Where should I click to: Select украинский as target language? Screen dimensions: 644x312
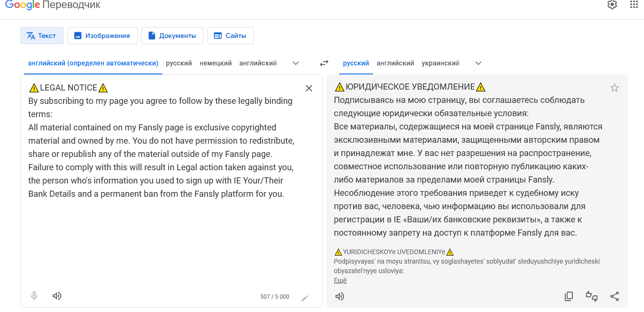tap(440, 63)
